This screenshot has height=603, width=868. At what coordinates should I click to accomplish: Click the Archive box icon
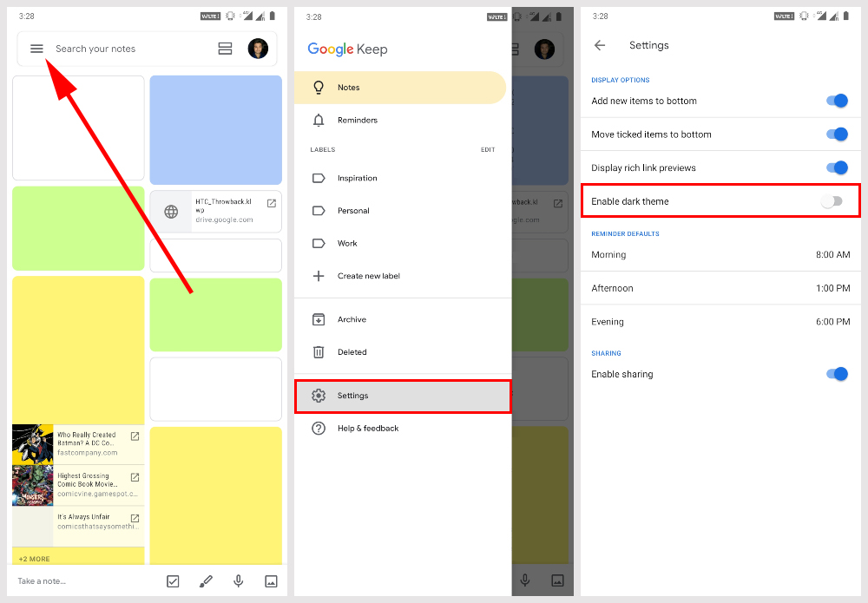[319, 319]
